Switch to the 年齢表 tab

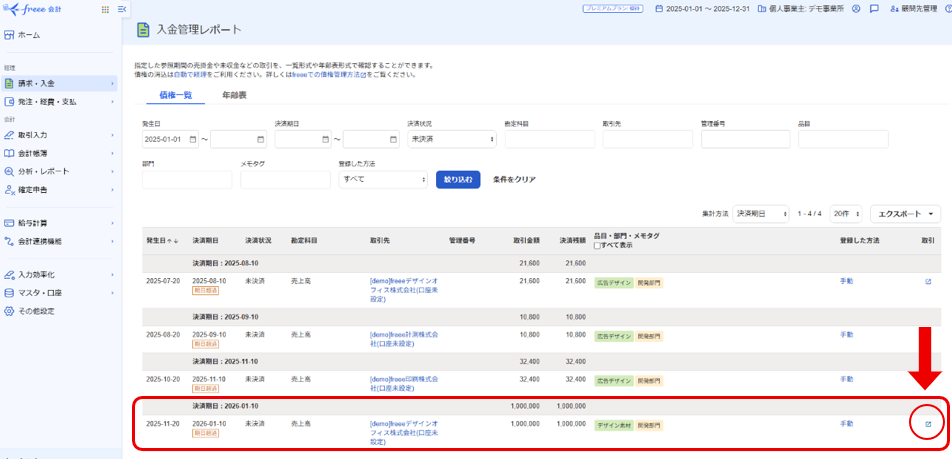(x=234, y=95)
